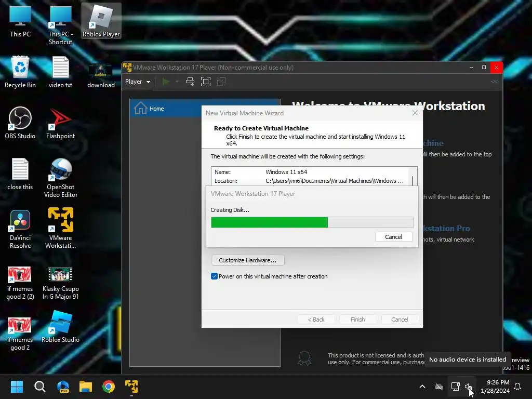Open the video txt file

tap(60, 73)
